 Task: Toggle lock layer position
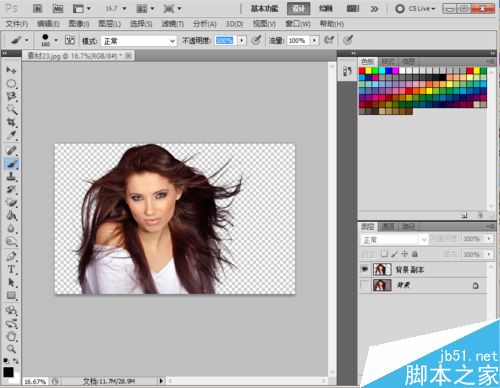coord(404,254)
